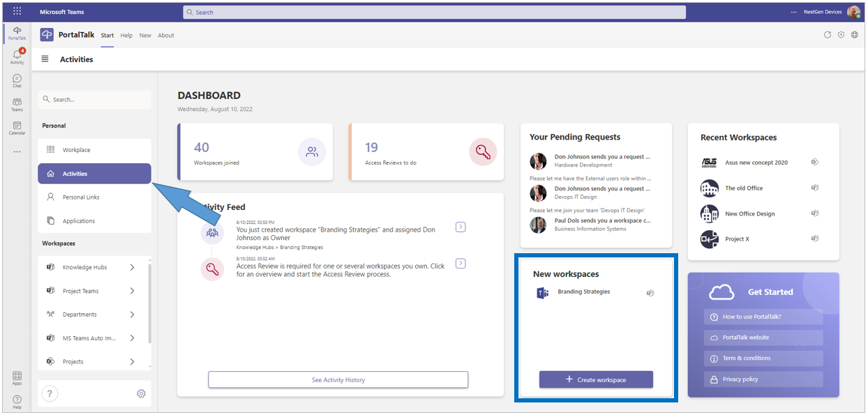Open How to use PortalTalk? link
The width and height of the screenshot is (868, 415).
coord(763,317)
